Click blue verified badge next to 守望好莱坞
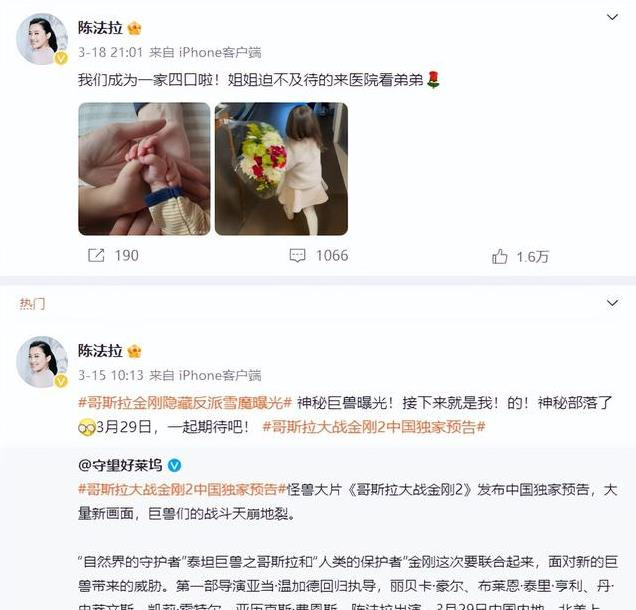 coord(174,465)
